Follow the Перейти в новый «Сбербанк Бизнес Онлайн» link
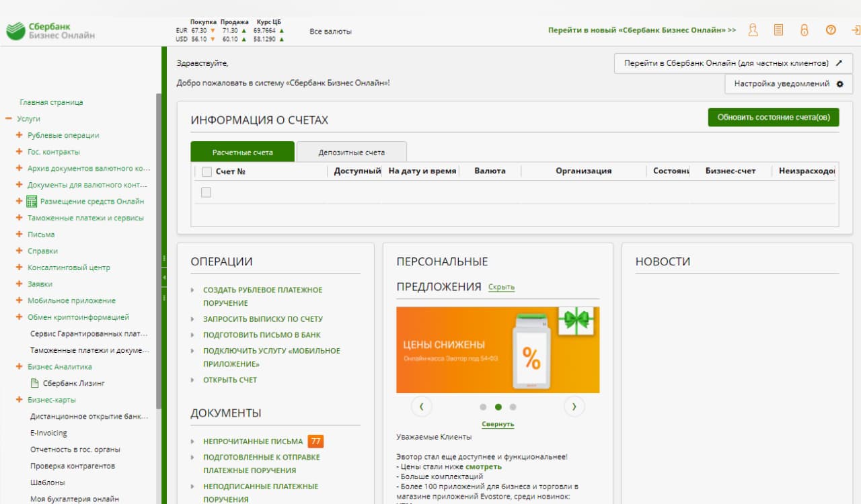The width and height of the screenshot is (861, 504). coord(642,30)
